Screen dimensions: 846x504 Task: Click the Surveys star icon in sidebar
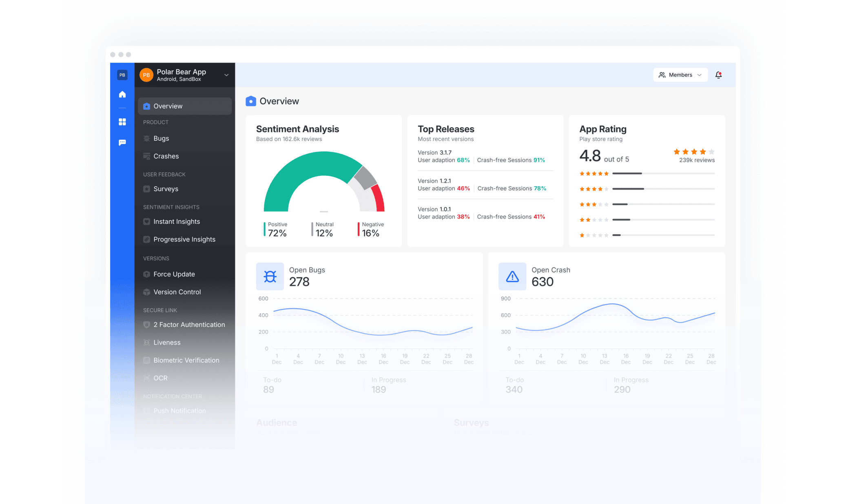tap(146, 189)
